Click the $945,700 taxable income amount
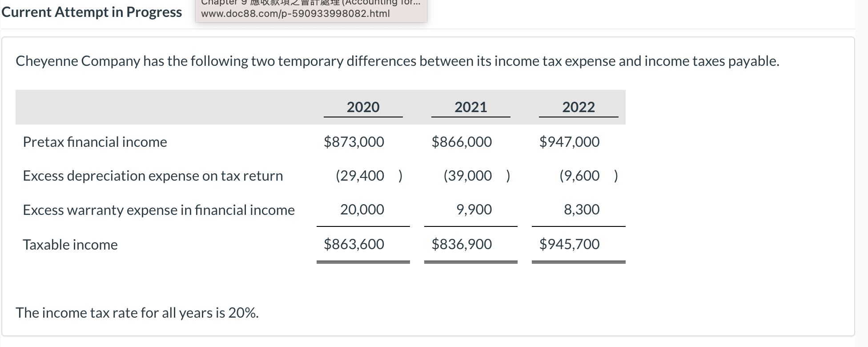The height and width of the screenshot is (347, 868). [569, 244]
